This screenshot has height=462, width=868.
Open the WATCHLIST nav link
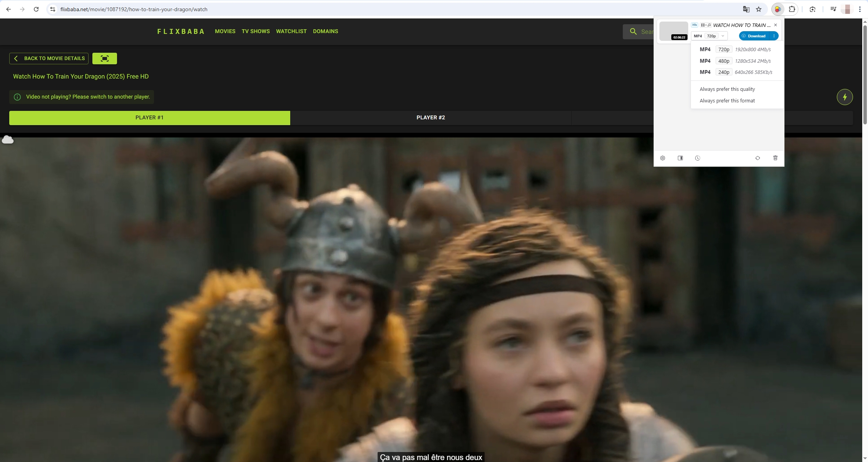(291, 32)
